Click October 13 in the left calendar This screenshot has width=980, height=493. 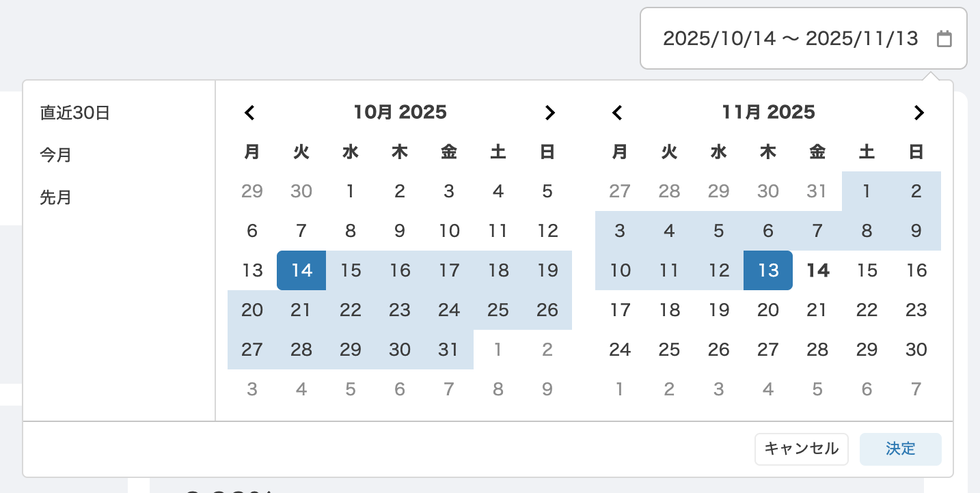tap(252, 270)
